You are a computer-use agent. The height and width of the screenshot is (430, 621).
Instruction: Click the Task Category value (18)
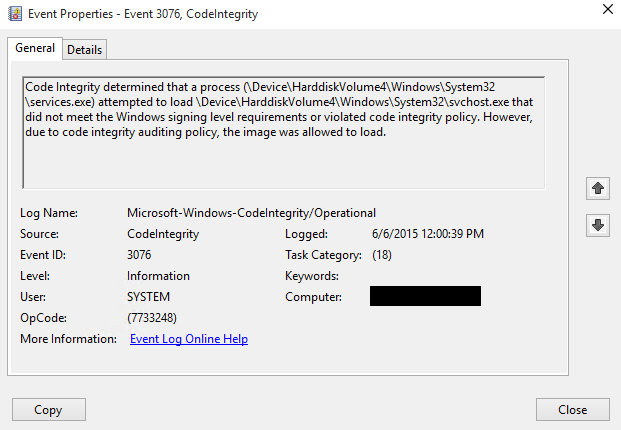(381, 255)
